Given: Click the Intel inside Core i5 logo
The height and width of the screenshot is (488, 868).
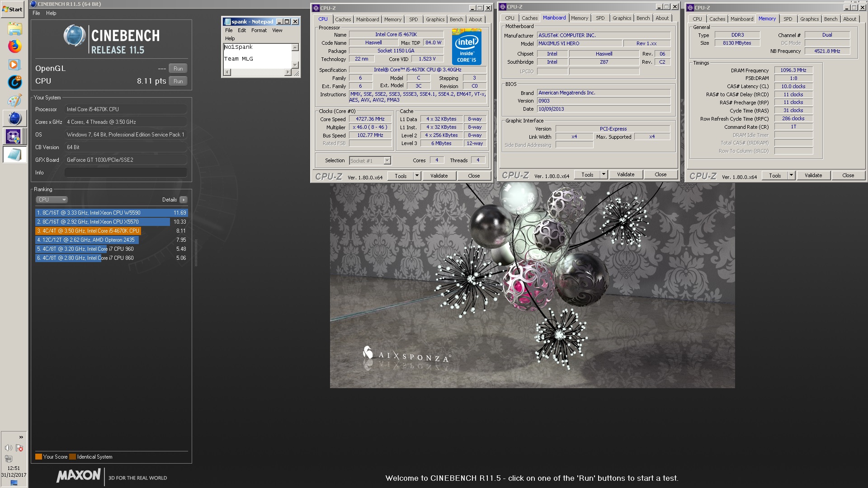Looking at the screenshot, I should [467, 47].
